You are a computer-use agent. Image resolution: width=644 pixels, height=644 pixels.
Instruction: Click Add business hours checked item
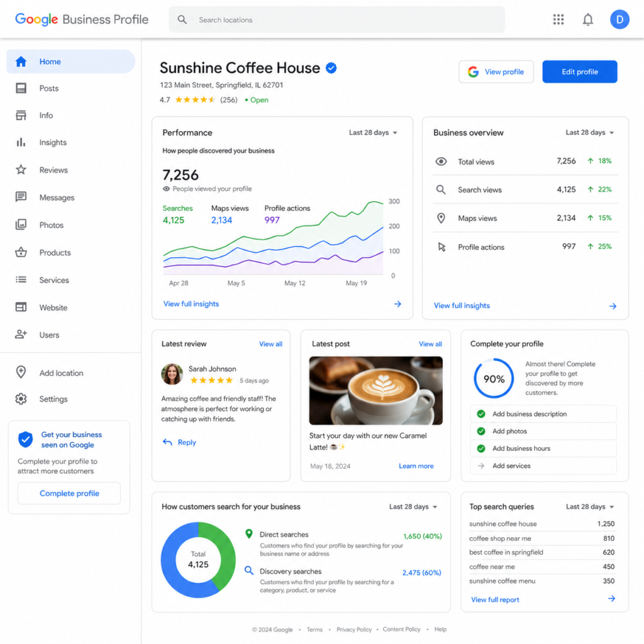pyautogui.click(x=543, y=448)
